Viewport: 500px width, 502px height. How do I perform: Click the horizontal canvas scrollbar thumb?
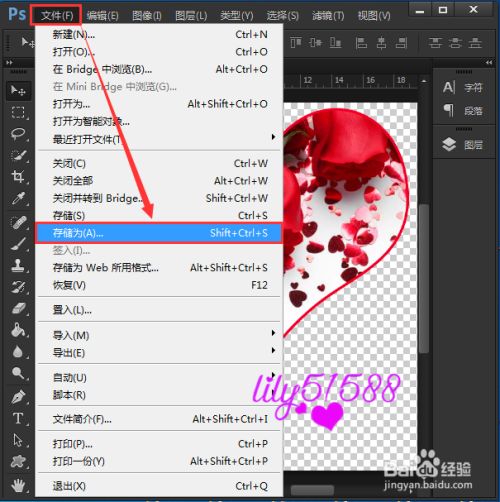coord(312,490)
